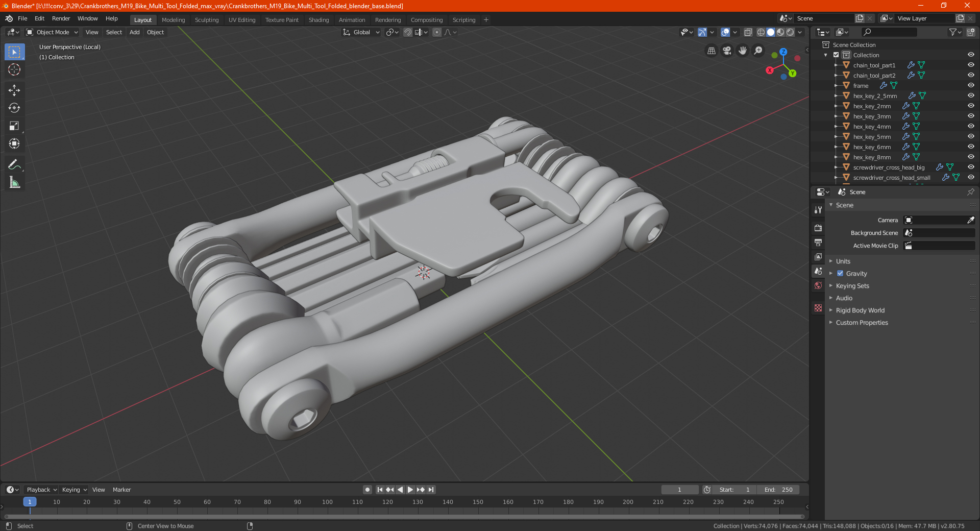
Task: Pick camera with the eyedropper icon
Action: (x=970, y=220)
